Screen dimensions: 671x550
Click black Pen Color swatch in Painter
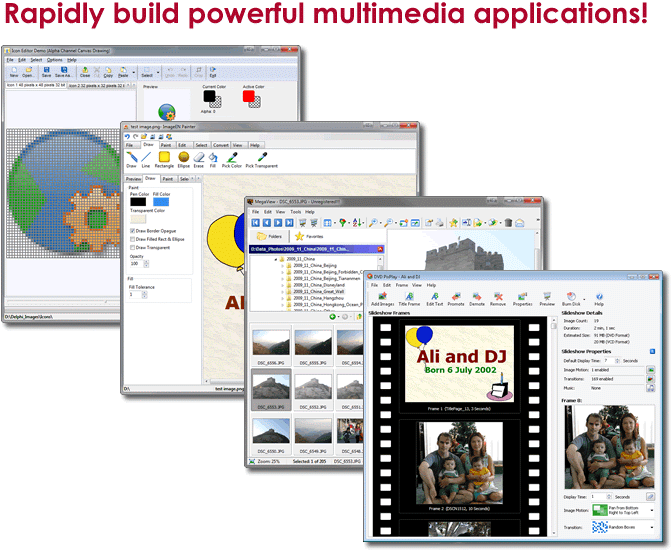(x=138, y=202)
